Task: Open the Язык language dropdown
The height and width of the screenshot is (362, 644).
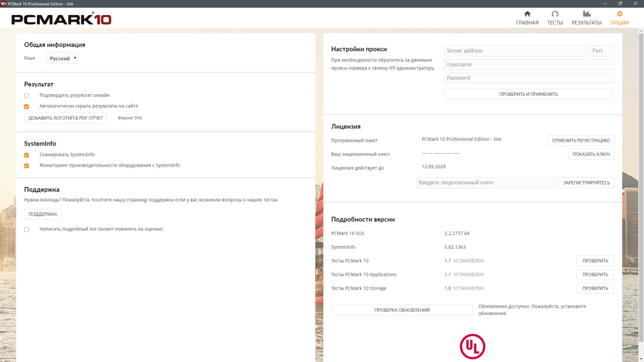Action: [62, 58]
